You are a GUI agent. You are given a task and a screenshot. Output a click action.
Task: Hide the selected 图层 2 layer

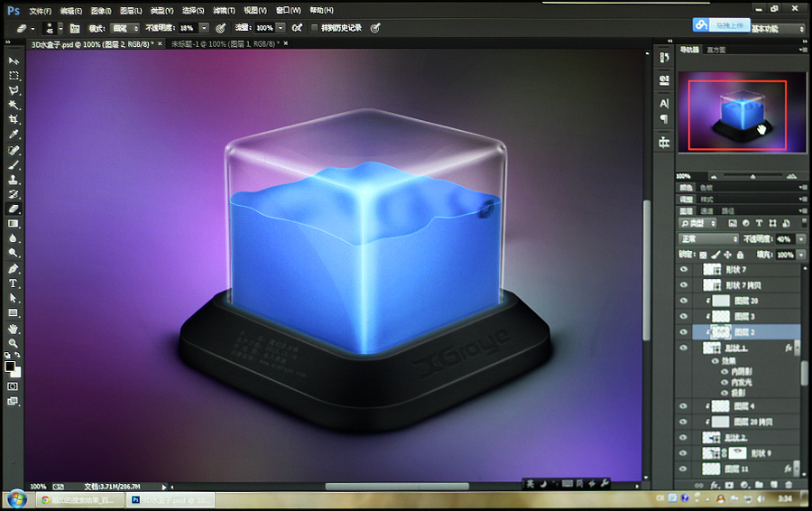tap(684, 331)
